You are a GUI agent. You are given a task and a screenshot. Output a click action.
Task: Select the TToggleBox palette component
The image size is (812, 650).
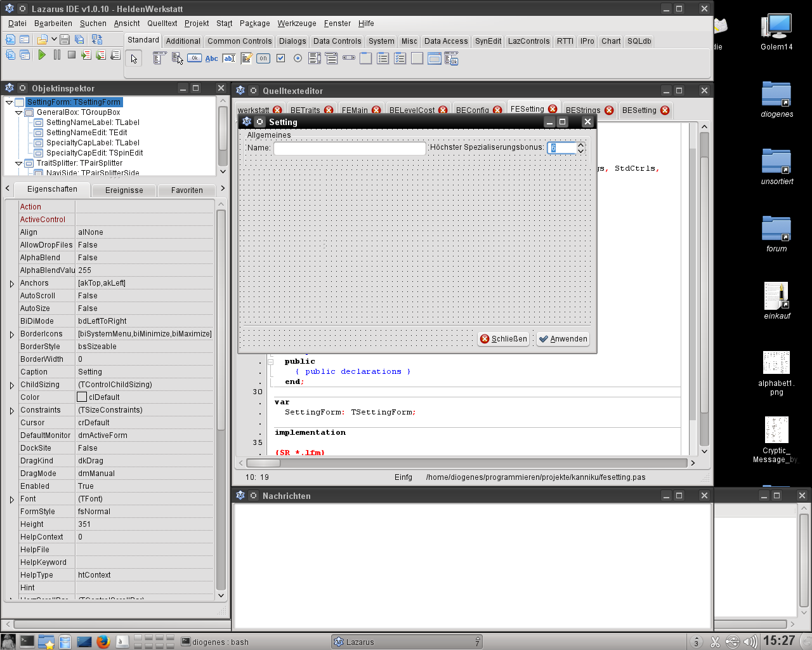pos(263,58)
